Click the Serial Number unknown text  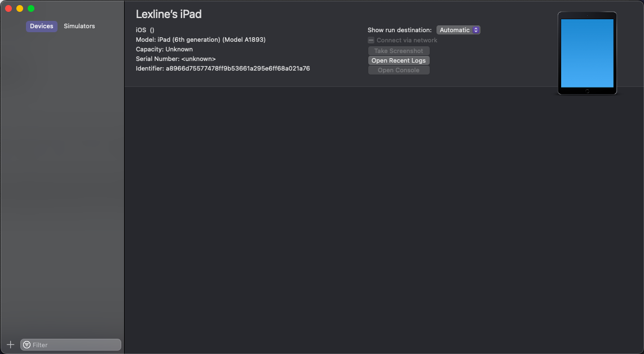tap(176, 59)
